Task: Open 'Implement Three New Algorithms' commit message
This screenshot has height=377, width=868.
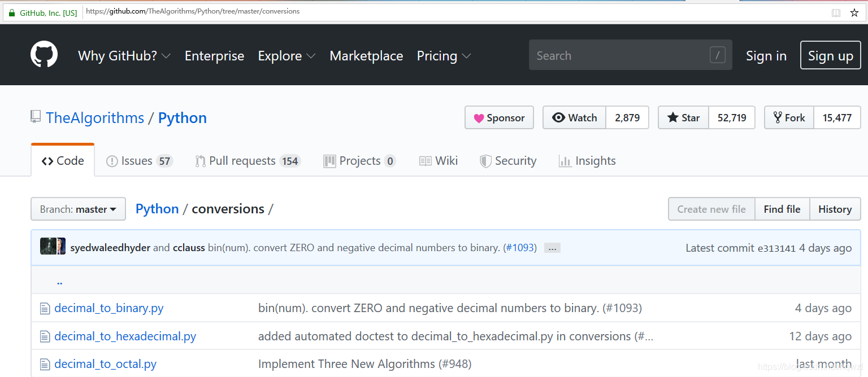Action: (364, 365)
